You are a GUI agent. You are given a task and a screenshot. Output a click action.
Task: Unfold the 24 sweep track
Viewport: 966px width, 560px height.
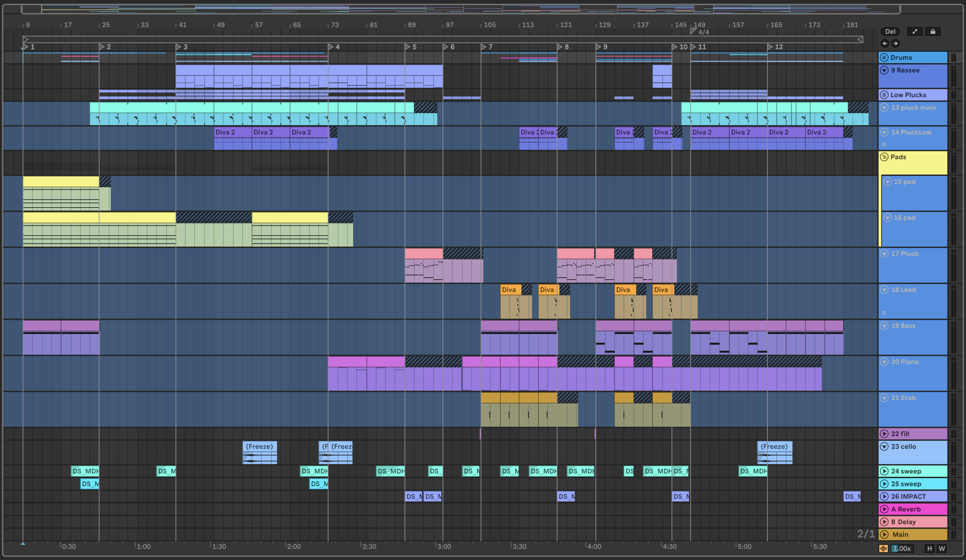click(x=884, y=471)
